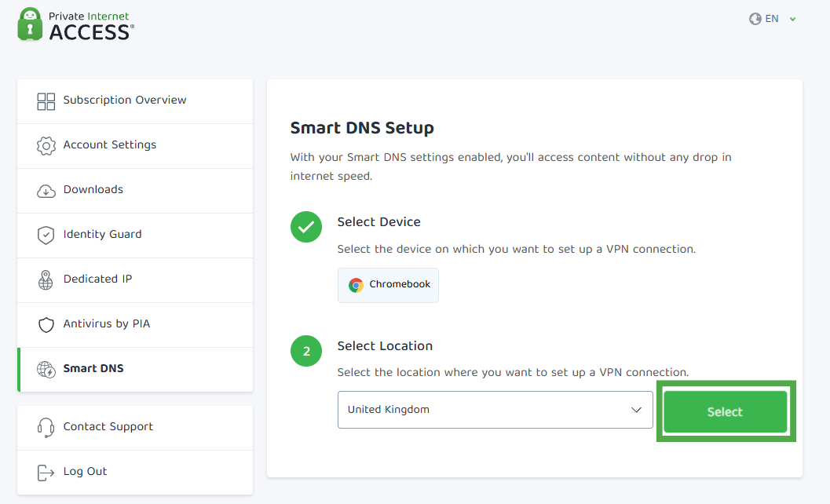Click the Dedicated IP globe-pin icon

46,280
